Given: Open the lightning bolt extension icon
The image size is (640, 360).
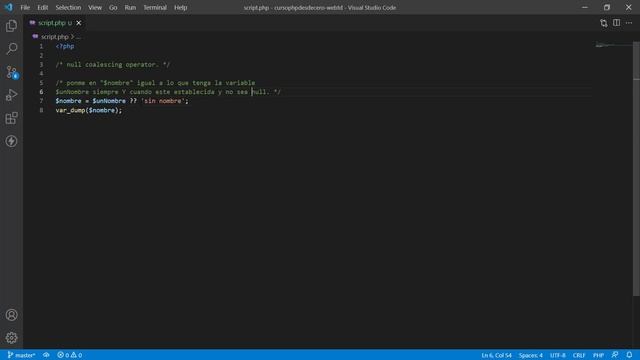Looking at the screenshot, I should (x=11, y=141).
